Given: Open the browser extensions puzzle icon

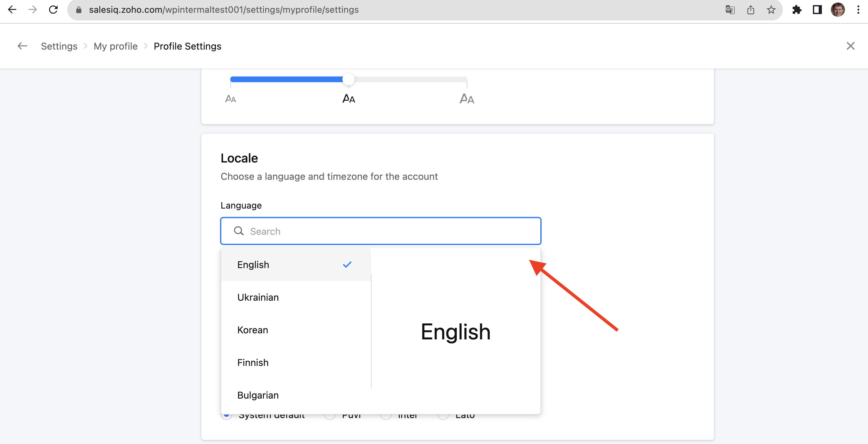Looking at the screenshot, I should pyautogui.click(x=797, y=9).
